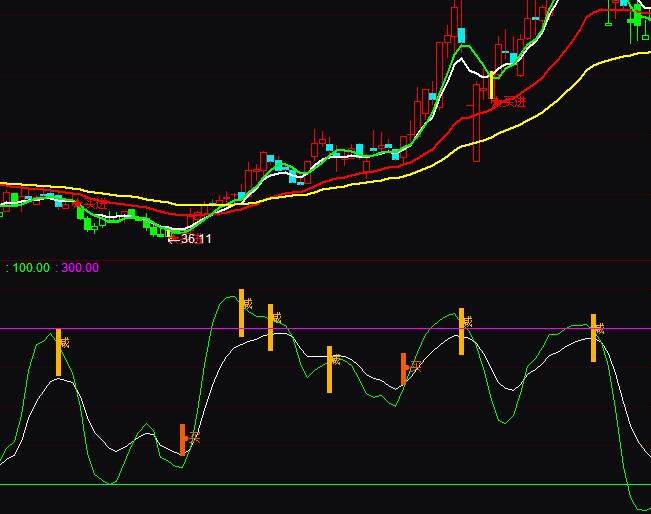
Task: Click the leftmost orange sell signal marker
Action: (58, 352)
